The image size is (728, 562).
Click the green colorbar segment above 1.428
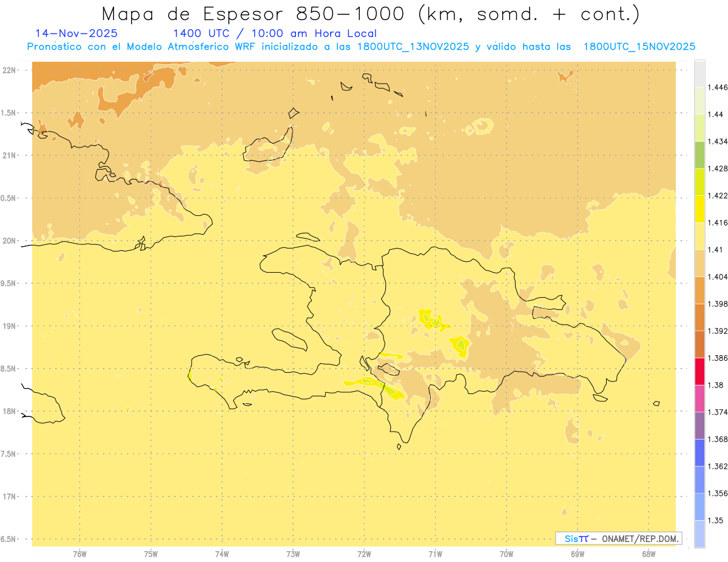coord(699,155)
